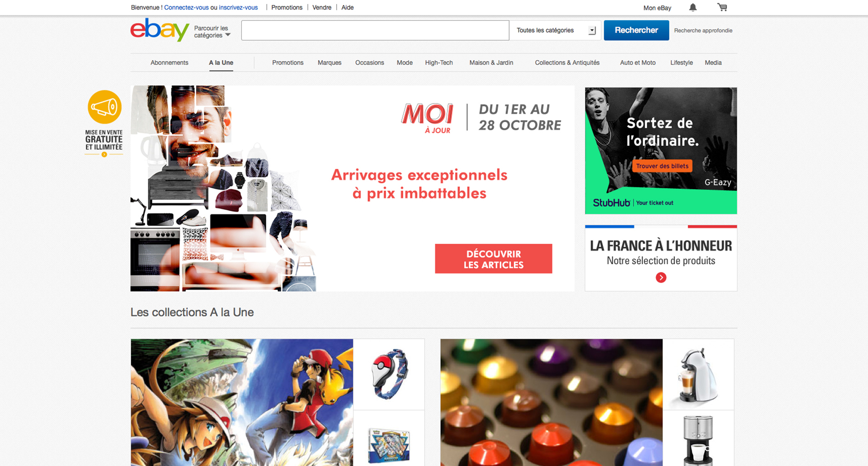Click the Trouver des billets button
Image resolution: width=868 pixels, height=466 pixels.
coord(662,166)
